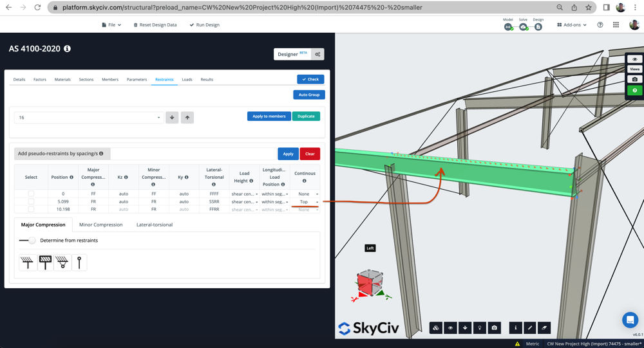Open the Minor Compression sub-tab

click(100, 224)
